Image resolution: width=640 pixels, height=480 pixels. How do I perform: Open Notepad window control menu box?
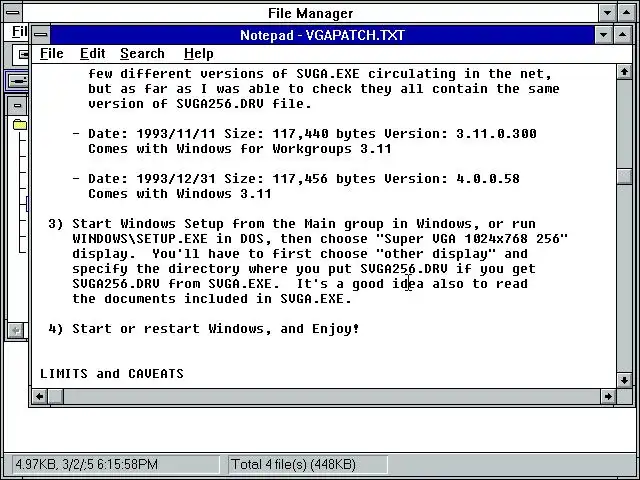40,35
